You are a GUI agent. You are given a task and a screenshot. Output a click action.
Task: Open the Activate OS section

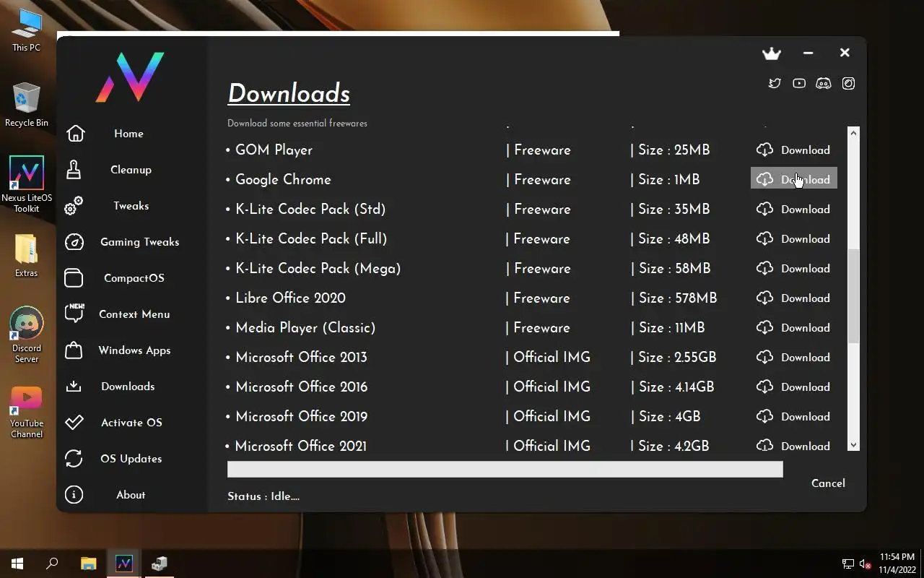(x=131, y=423)
